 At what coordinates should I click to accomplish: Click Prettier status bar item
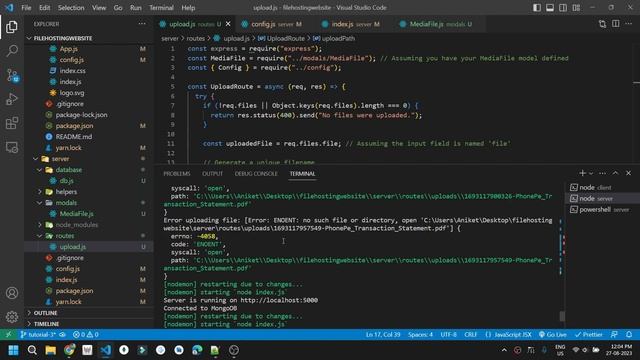pos(589,335)
